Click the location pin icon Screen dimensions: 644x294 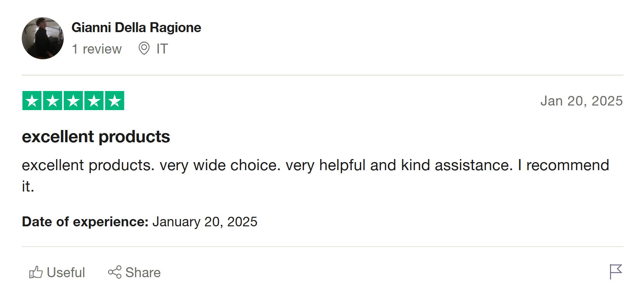pyautogui.click(x=144, y=49)
